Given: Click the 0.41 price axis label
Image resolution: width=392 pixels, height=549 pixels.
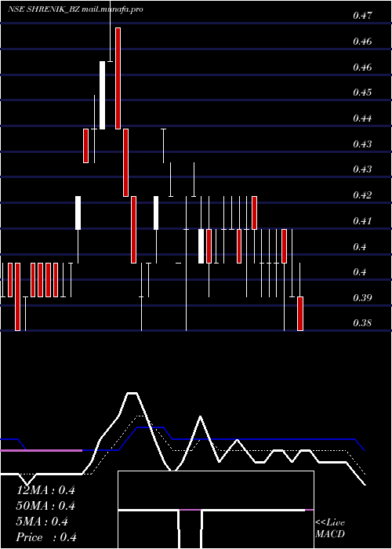Looking at the screenshot, I should pos(362,221).
